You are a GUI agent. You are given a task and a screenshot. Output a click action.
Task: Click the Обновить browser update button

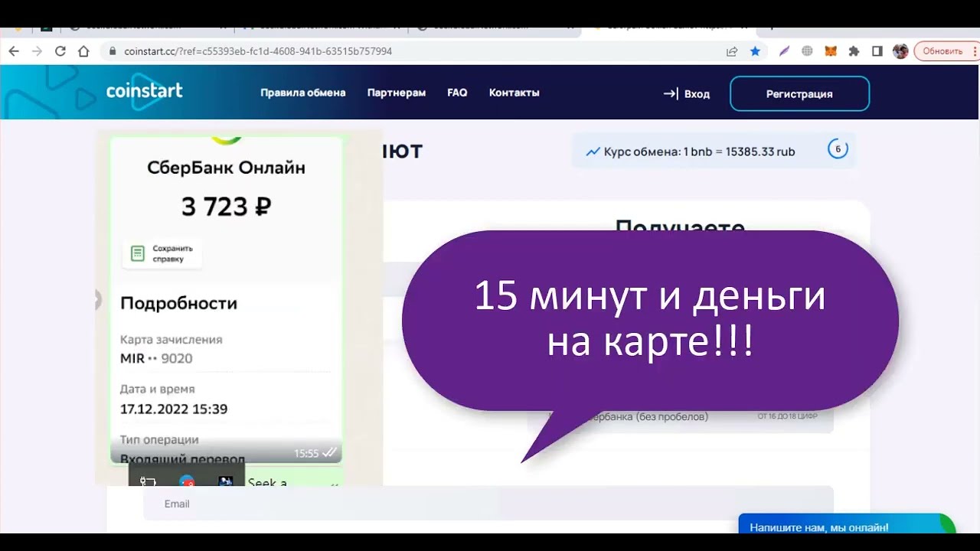[946, 51]
